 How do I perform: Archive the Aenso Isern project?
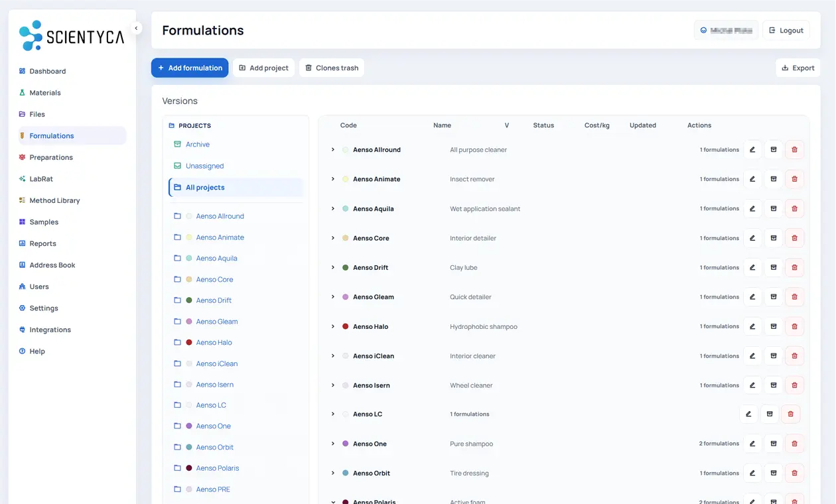774,385
